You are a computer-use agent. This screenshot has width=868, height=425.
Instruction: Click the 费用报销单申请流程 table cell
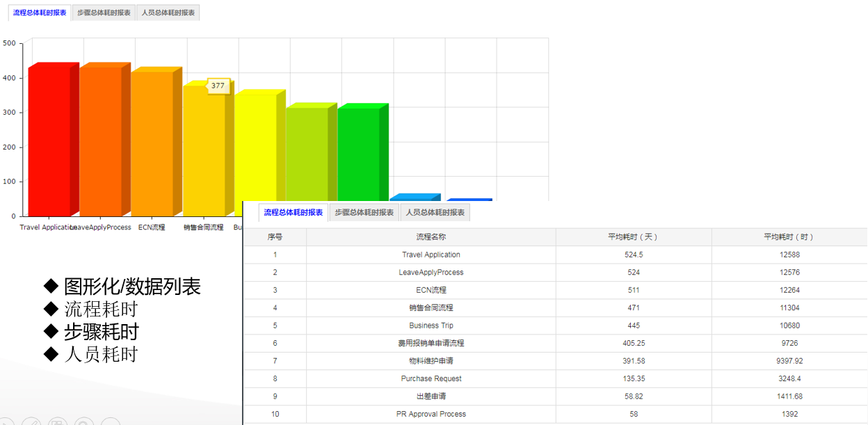[431, 344]
